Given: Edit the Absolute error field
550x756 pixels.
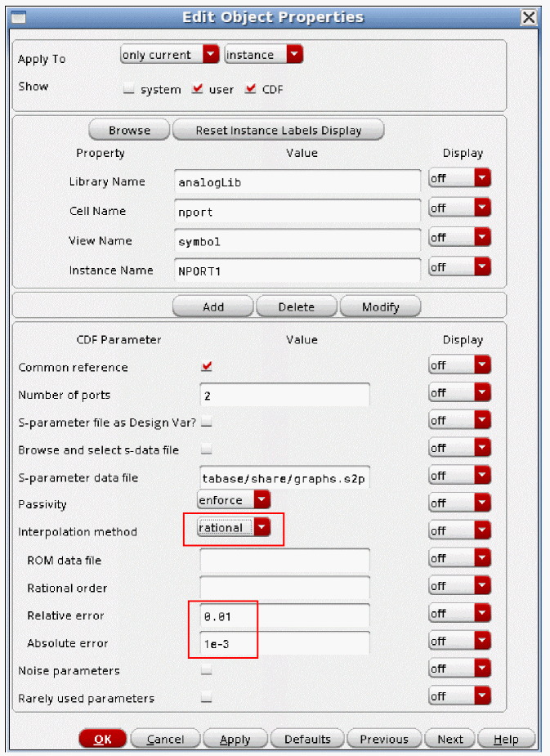Looking at the screenshot, I should pos(285,643).
